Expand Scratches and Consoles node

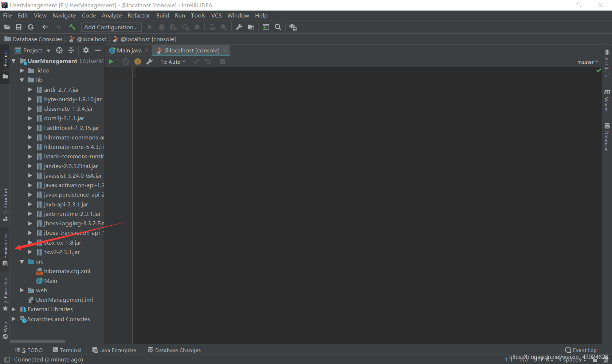pyautogui.click(x=14, y=319)
